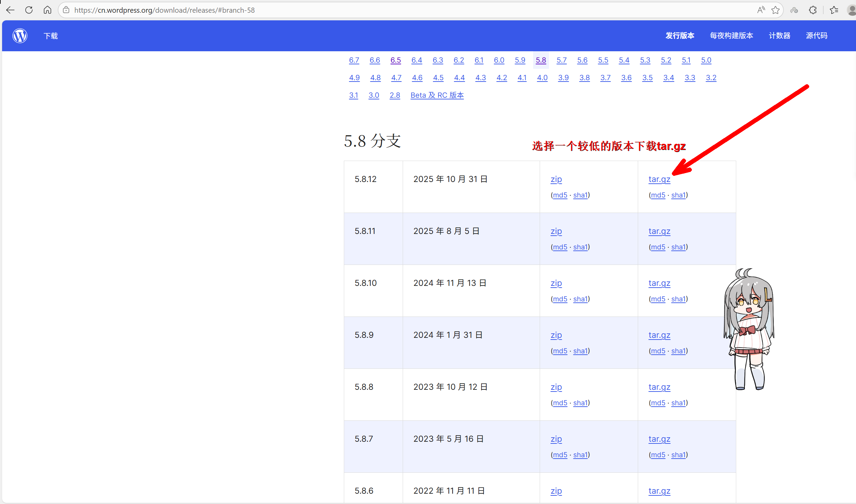Add page to favorites star icon

[x=775, y=10]
